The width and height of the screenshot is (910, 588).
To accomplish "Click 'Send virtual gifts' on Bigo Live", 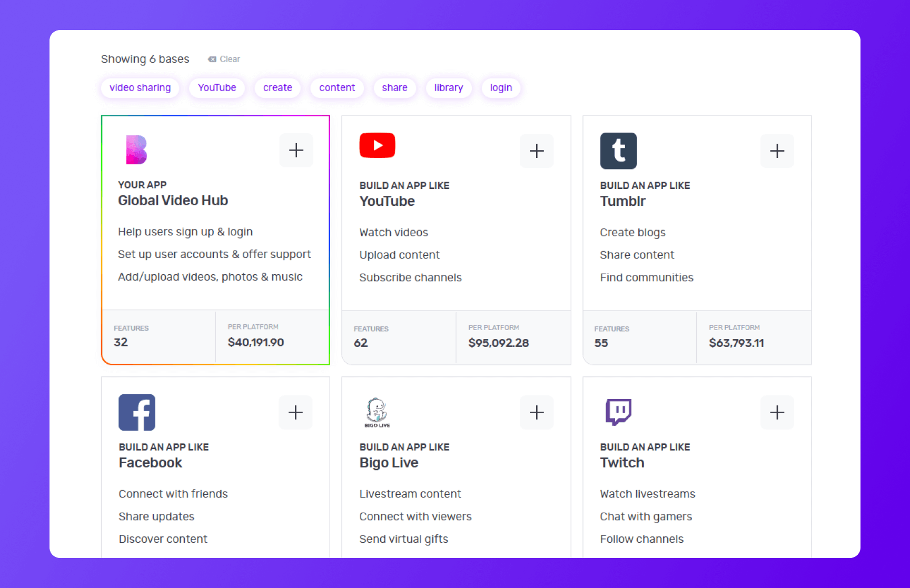I will pos(403,539).
